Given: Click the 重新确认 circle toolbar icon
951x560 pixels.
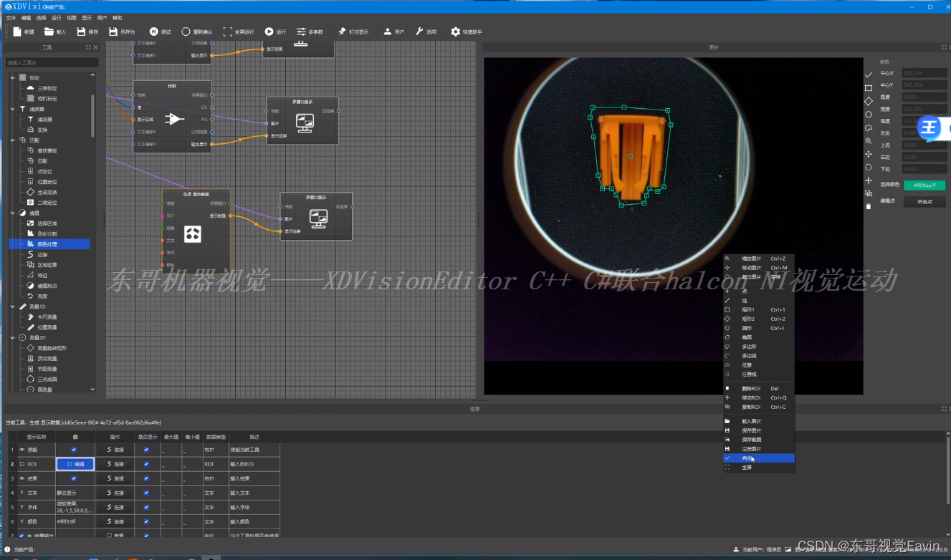Looking at the screenshot, I should (186, 32).
